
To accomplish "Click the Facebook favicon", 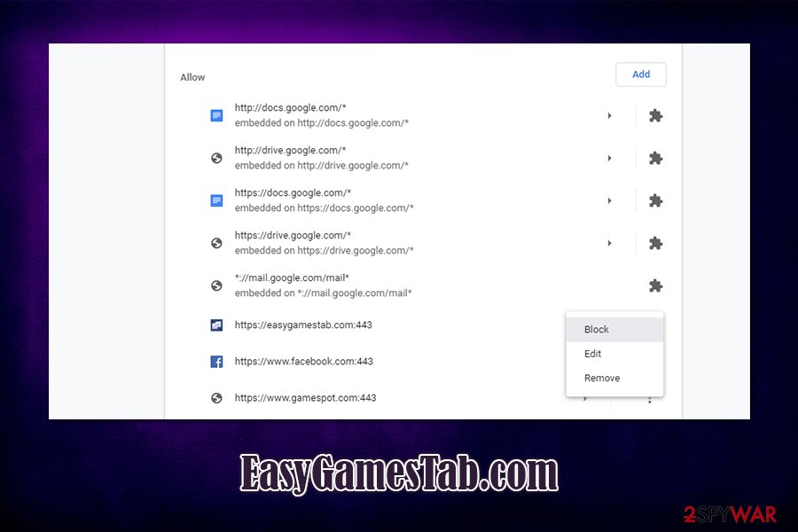I will click(216, 362).
